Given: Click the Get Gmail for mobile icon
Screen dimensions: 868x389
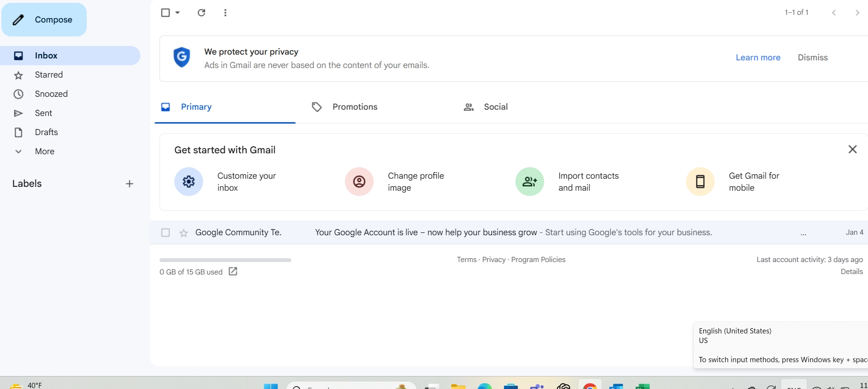Looking at the screenshot, I should tap(700, 182).
